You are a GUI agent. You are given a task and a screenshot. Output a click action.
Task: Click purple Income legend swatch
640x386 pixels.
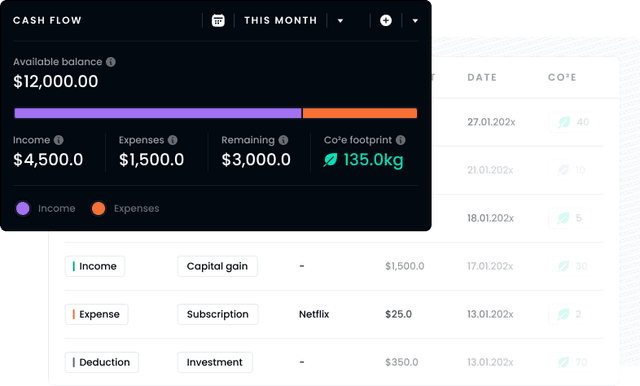(23, 209)
